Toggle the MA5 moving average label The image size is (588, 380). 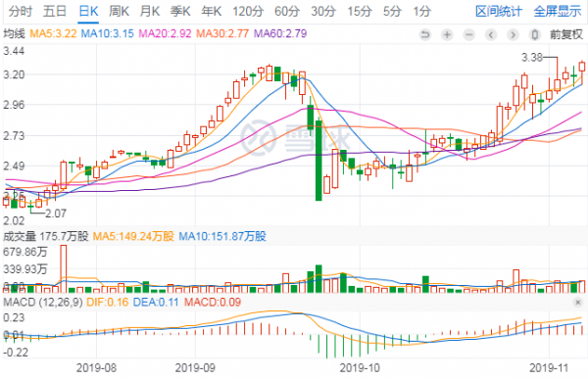(53, 33)
